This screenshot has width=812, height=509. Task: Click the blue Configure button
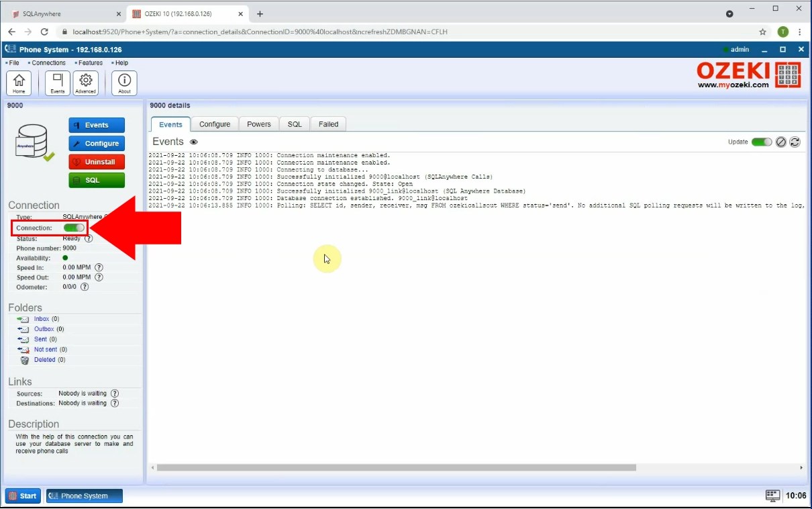pos(97,143)
